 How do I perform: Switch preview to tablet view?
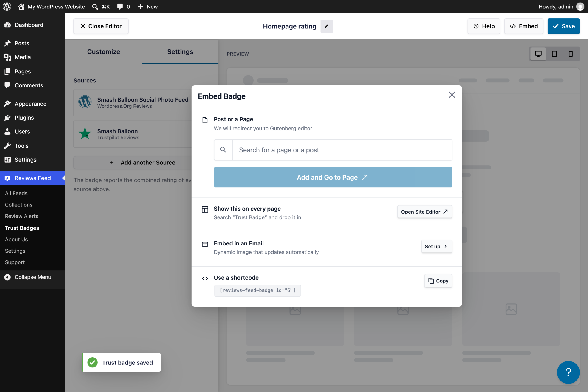(554, 54)
